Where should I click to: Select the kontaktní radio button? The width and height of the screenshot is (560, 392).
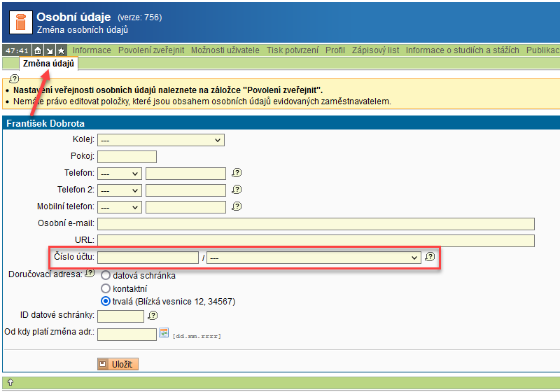pos(106,288)
